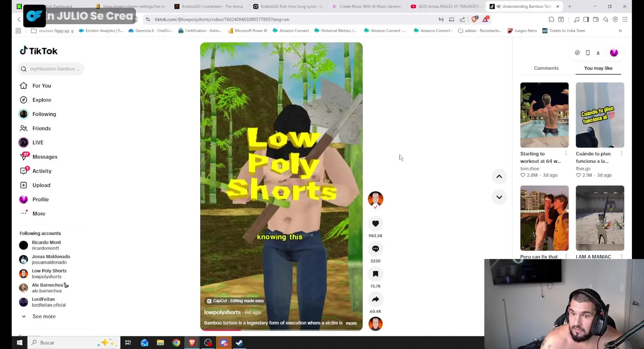This screenshot has height=349, width=644.
Task: Open the Leo AI sparkle icon
Action: point(605,19)
